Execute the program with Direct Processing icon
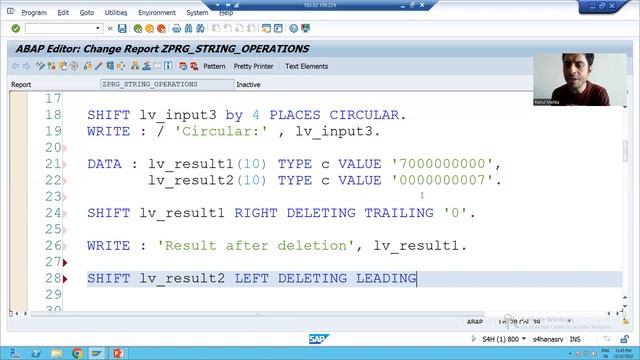Image resolution: width=640 pixels, height=360 pixels. pos(110,66)
